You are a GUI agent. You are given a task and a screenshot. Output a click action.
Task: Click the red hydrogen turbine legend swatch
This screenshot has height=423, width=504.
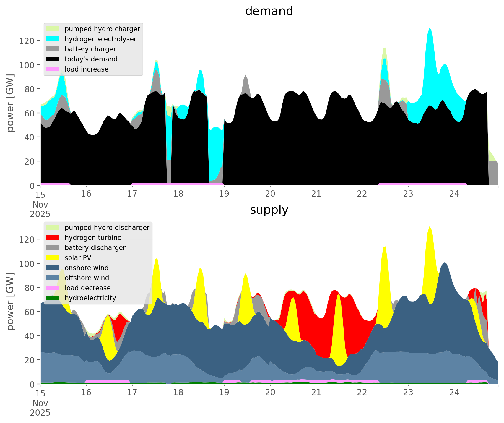tap(53, 238)
